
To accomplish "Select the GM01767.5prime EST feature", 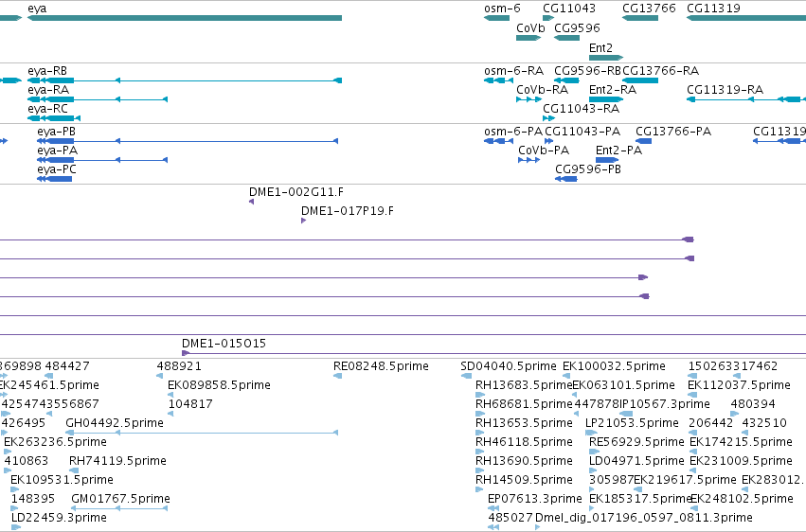I will pyautogui.click(x=119, y=508).
